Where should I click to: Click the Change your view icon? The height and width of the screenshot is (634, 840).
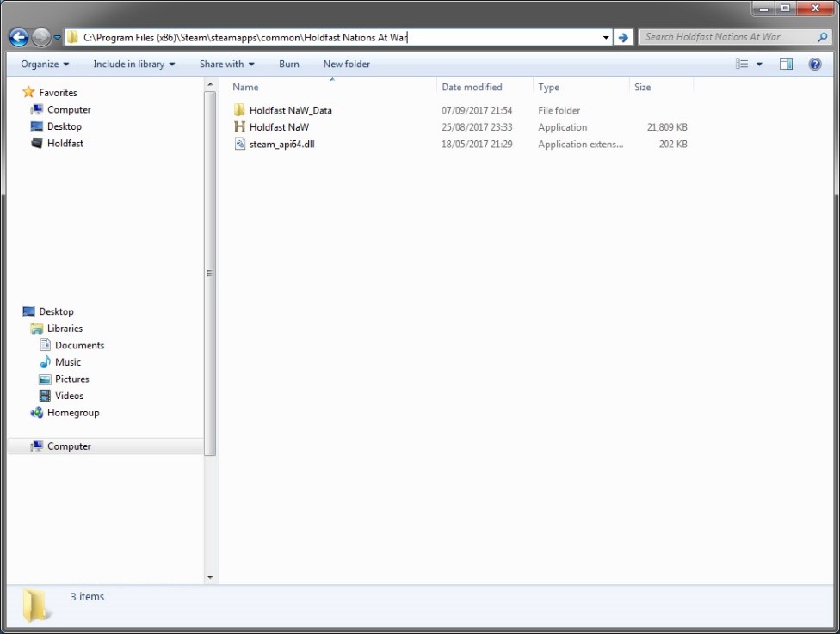[x=742, y=64]
